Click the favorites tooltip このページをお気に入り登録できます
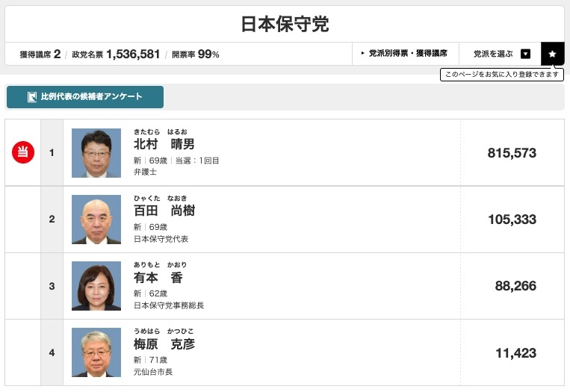The height and width of the screenshot is (392, 570). point(502,75)
